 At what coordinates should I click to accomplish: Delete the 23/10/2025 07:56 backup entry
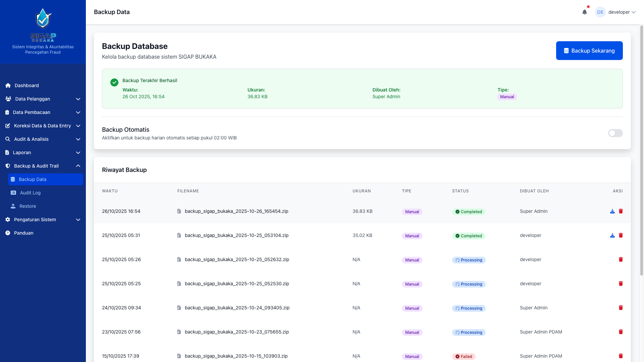[x=621, y=332]
